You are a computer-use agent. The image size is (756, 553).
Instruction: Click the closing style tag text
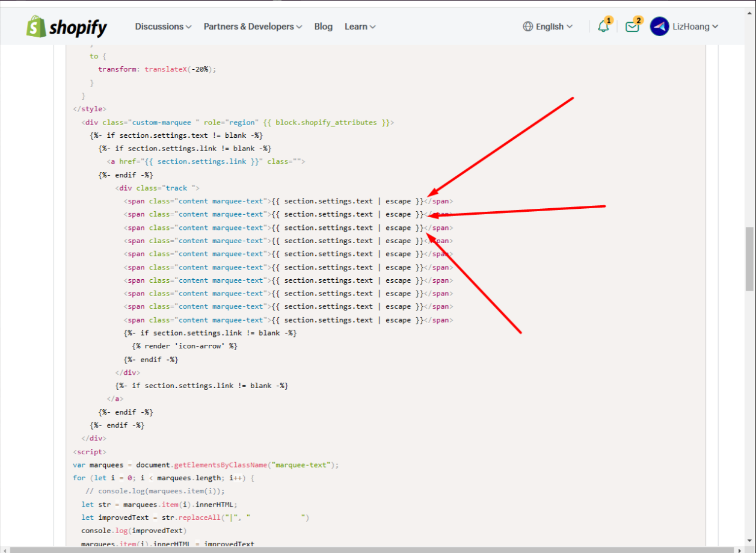[x=90, y=109]
